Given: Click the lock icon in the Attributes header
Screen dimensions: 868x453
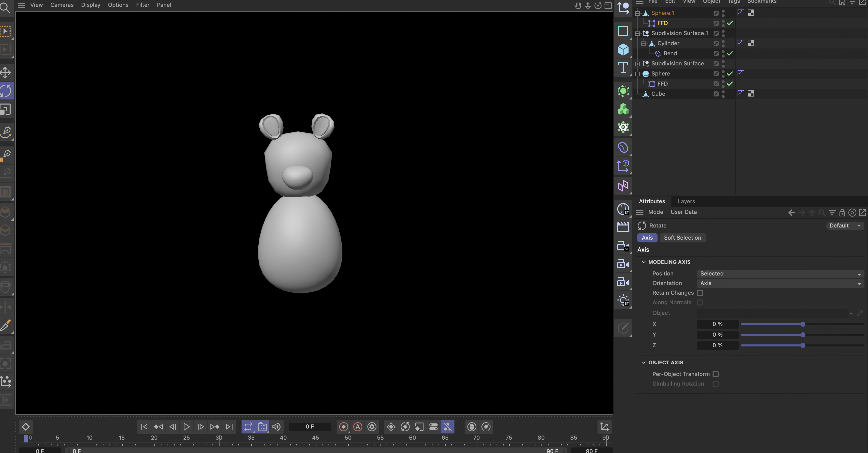Looking at the screenshot, I should click(x=843, y=213).
